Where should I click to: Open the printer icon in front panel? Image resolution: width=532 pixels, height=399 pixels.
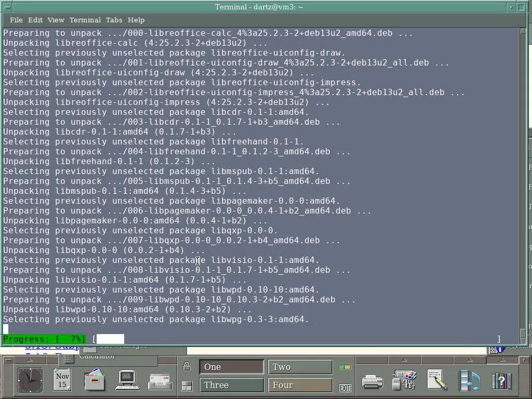372,381
